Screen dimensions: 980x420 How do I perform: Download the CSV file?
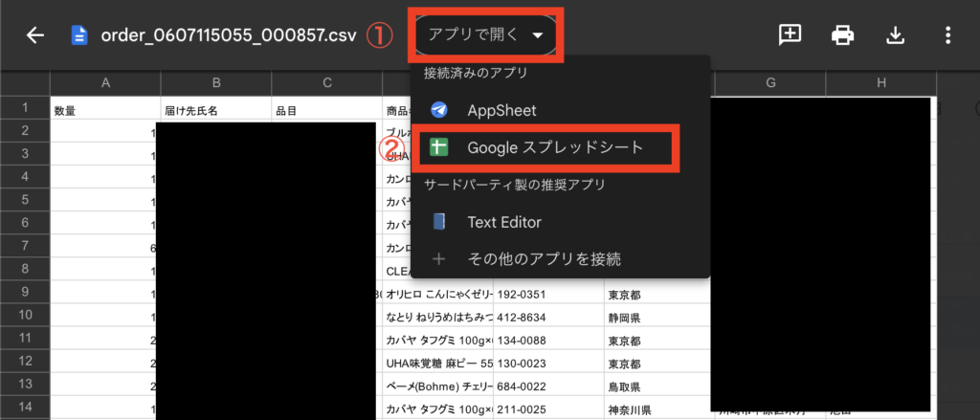[896, 35]
